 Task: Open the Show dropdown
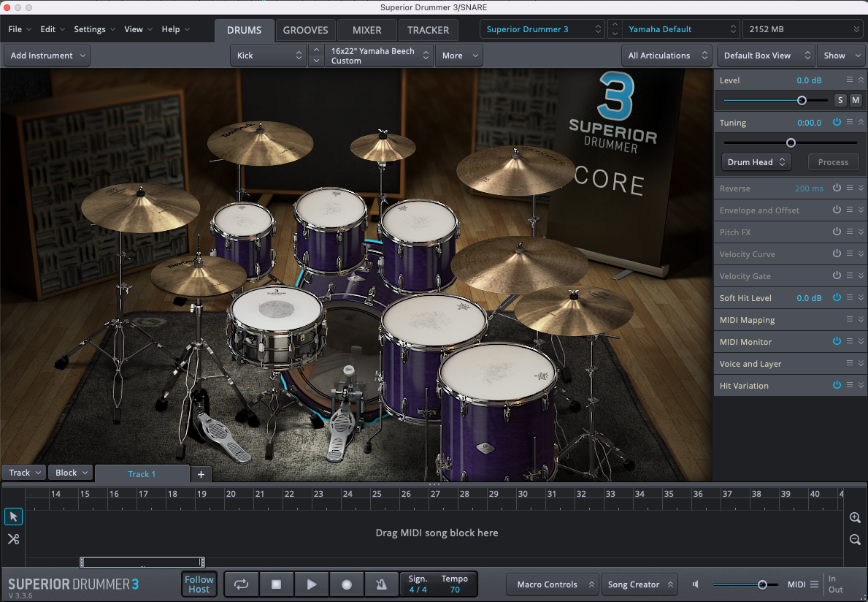pyautogui.click(x=842, y=56)
